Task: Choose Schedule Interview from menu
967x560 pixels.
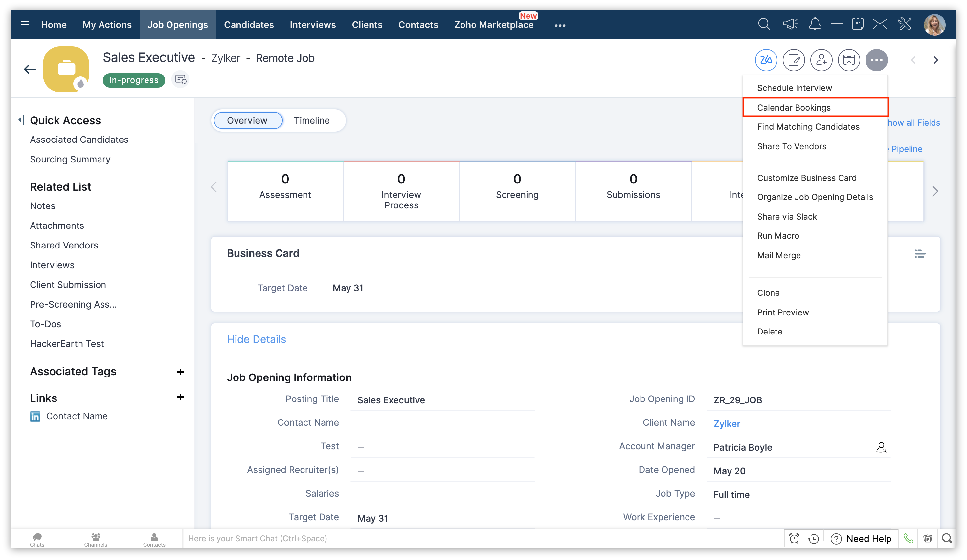Action: coord(816,88)
